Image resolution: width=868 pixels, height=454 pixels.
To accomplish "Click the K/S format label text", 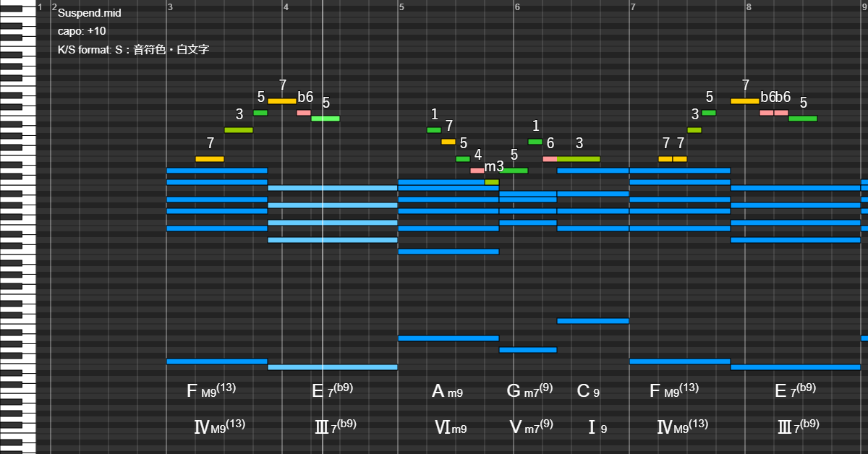I will point(133,51).
